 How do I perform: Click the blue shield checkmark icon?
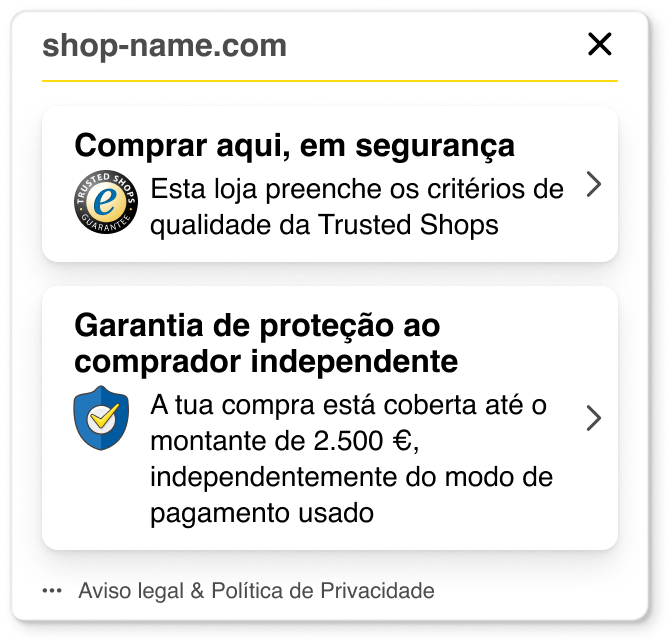[x=102, y=417]
